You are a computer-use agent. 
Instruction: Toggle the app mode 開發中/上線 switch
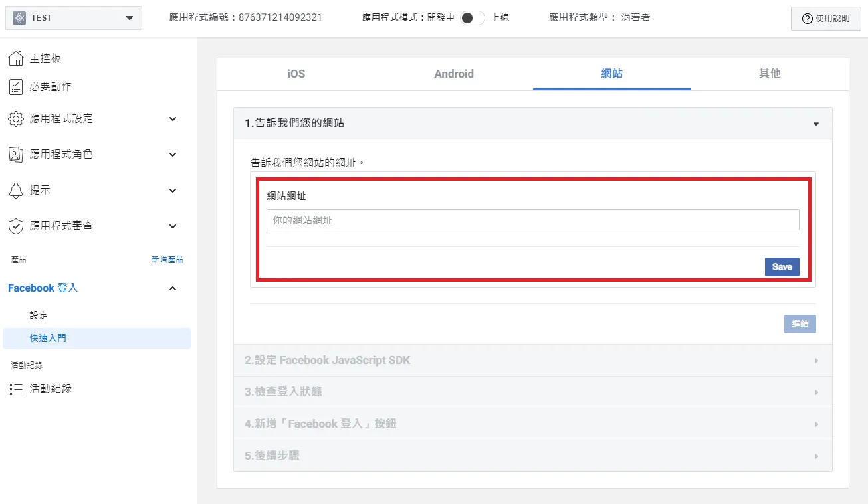[x=473, y=18]
